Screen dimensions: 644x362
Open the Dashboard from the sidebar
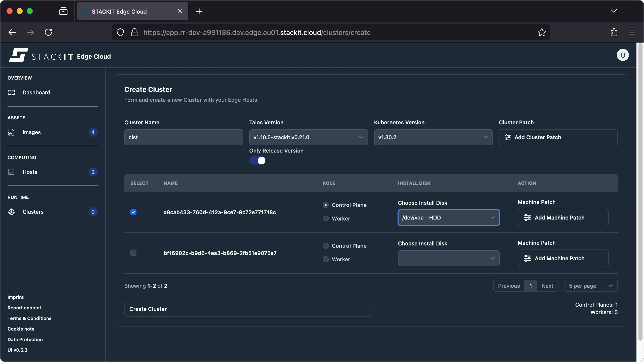tap(36, 92)
